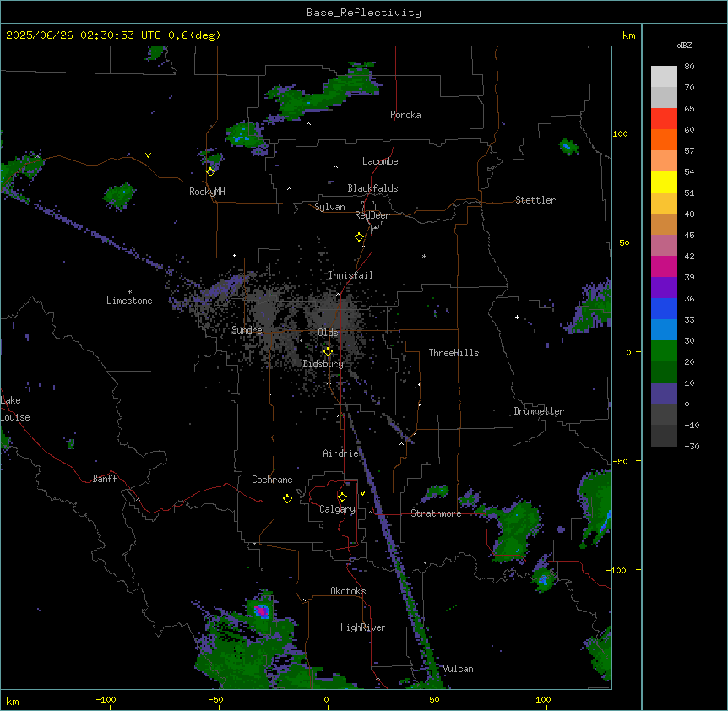Click the yellow v marker east of Calgary
Screen dimensions: 728x711
(362, 493)
